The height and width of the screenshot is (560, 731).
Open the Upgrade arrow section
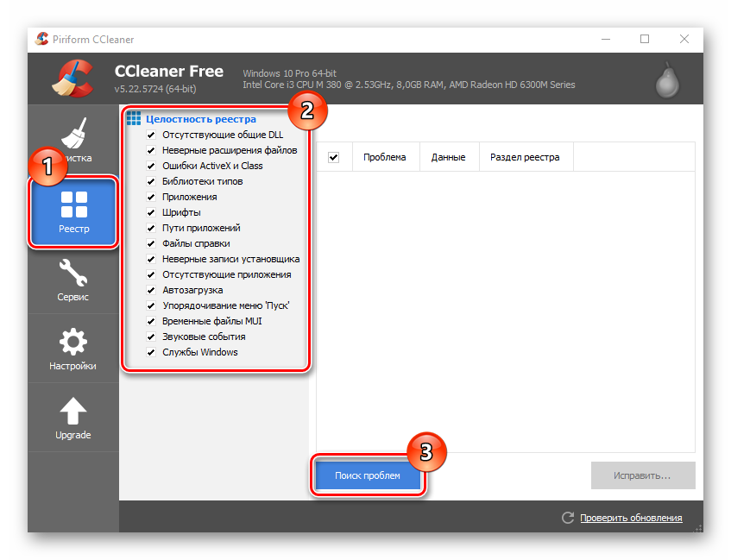[73, 418]
